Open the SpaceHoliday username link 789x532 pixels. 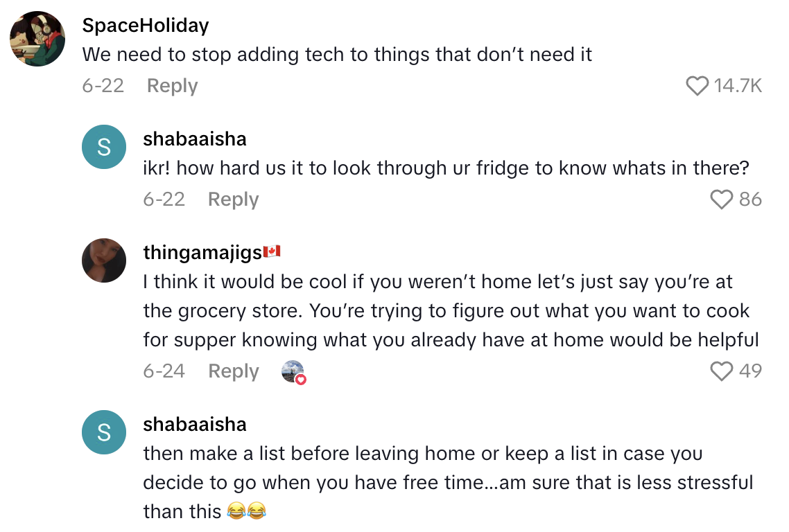point(146,26)
